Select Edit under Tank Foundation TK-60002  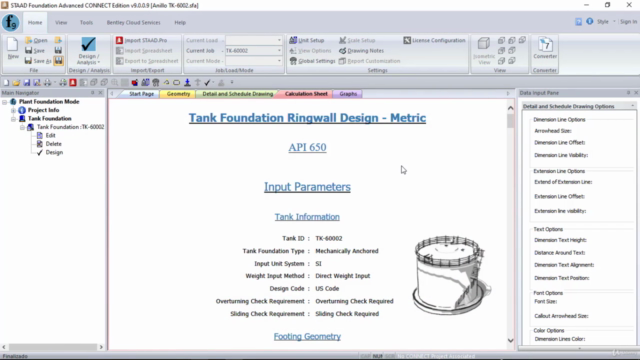(x=50, y=136)
